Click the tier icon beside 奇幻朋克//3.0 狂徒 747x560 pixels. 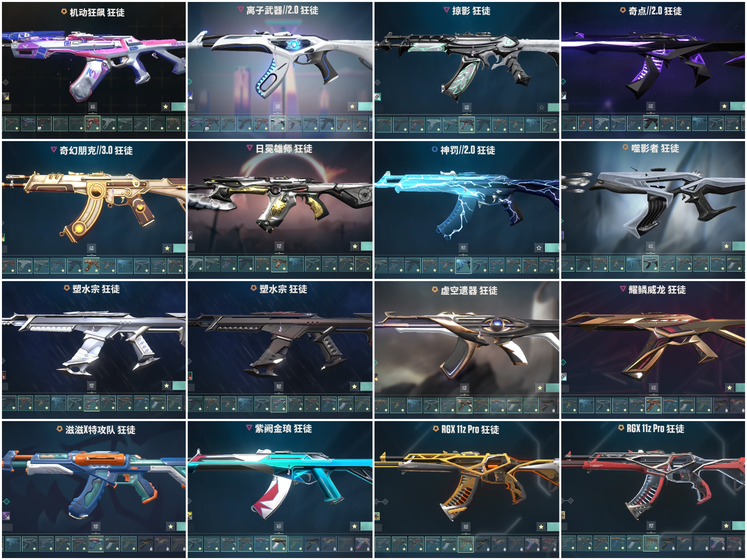(54, 150)
